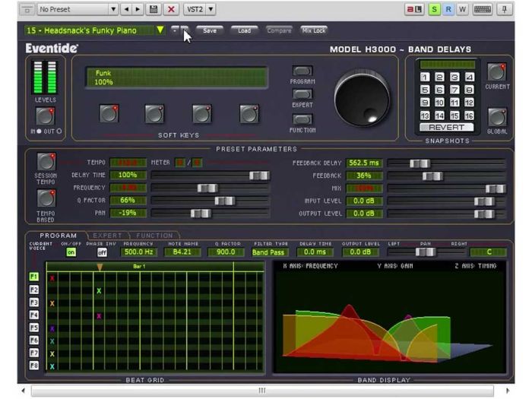Click the Revert snapshot button

(447, 128)
